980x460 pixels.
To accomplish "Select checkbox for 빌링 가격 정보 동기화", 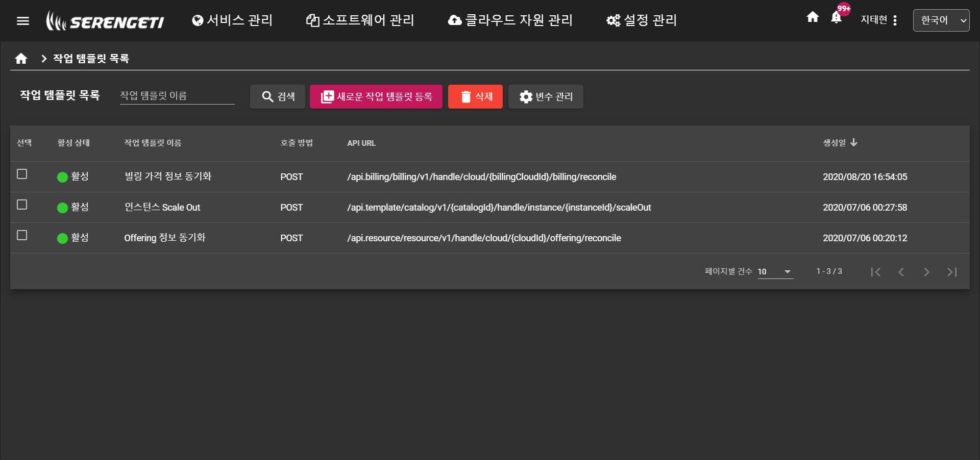I will click(22, 174).
